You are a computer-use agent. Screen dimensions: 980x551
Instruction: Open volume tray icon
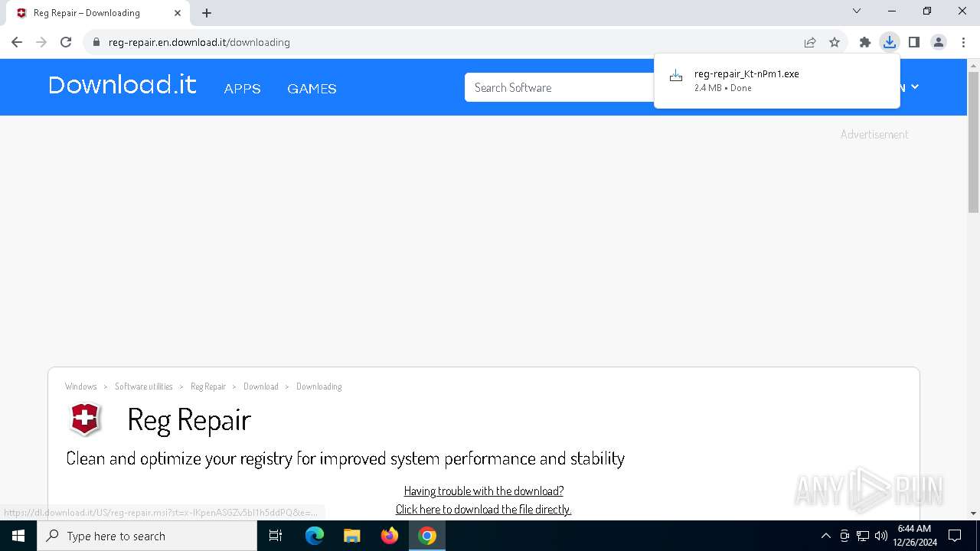click(881, 536)
